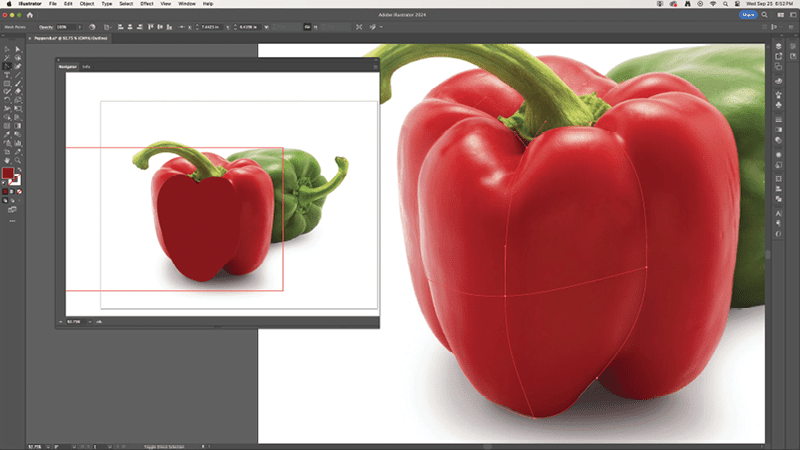This screenshot has width=800, height=450.
Task: Set paint mode to Gradient
Action: coord(12,192)
